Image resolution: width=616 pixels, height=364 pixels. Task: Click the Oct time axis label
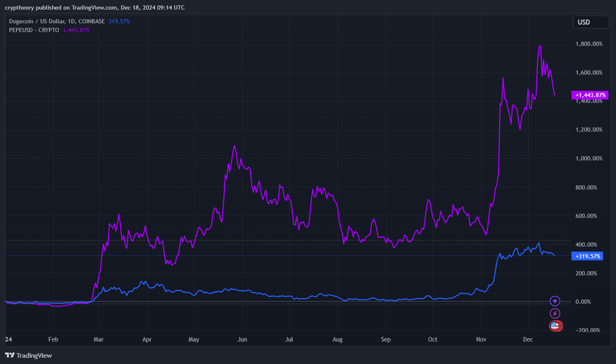pyautogui.click(x=433, y=339)
